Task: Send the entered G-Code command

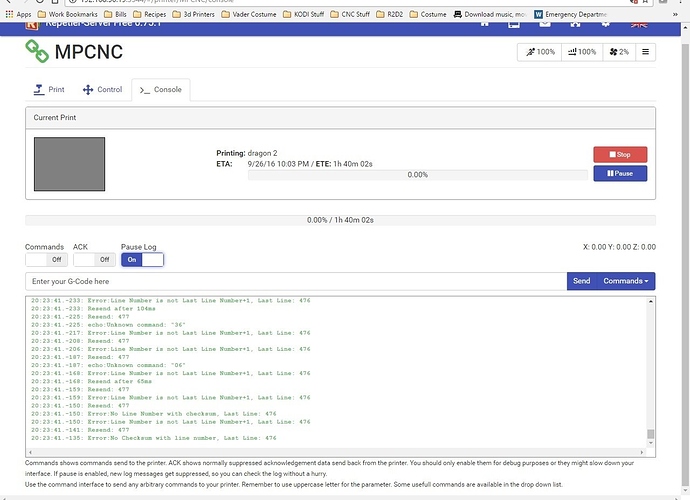Action: (581, 281)
